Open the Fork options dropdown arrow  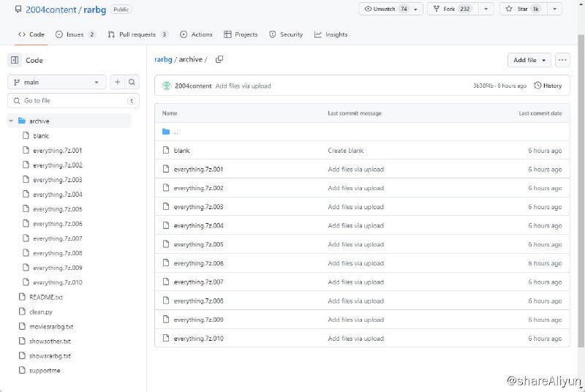point(486,9)
